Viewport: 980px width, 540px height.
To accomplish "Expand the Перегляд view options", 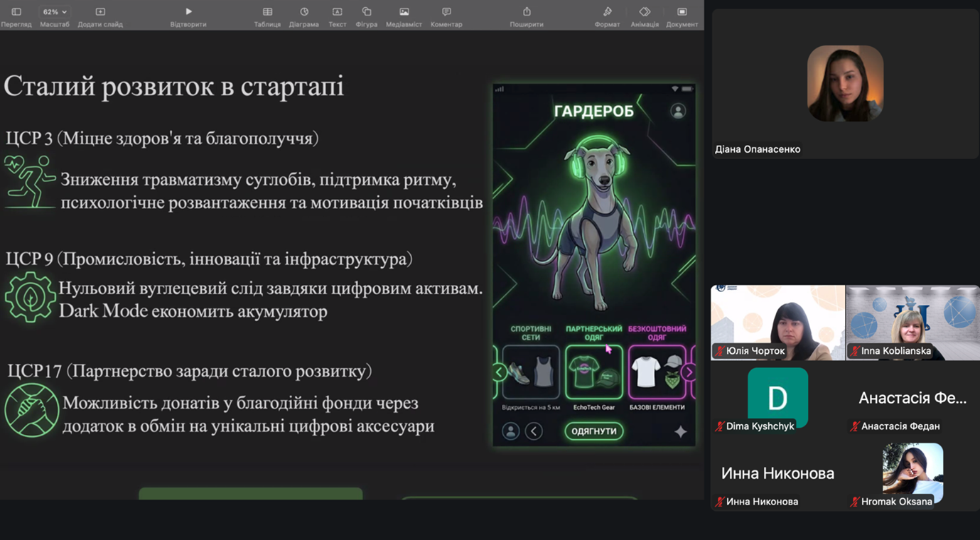I will point(16,12).
